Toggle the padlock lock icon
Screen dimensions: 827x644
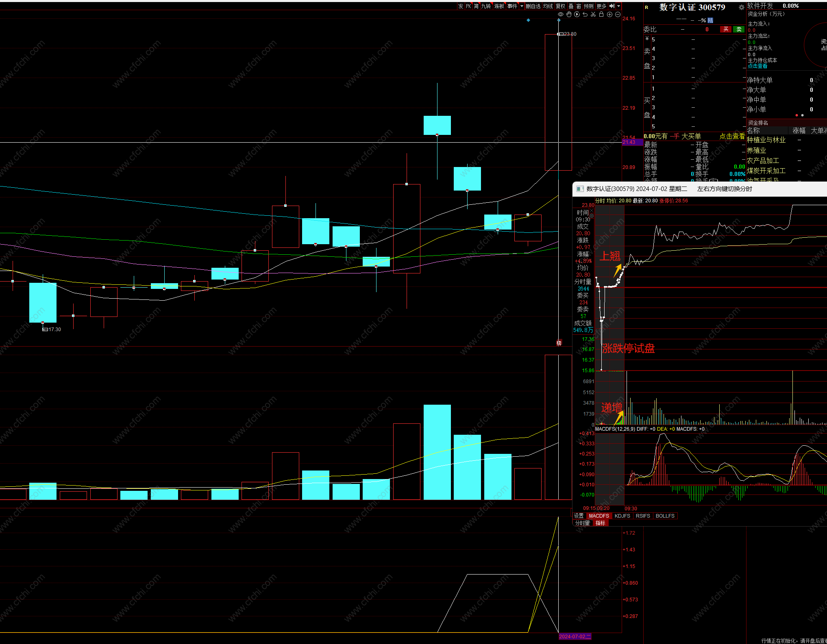point(601,15)
